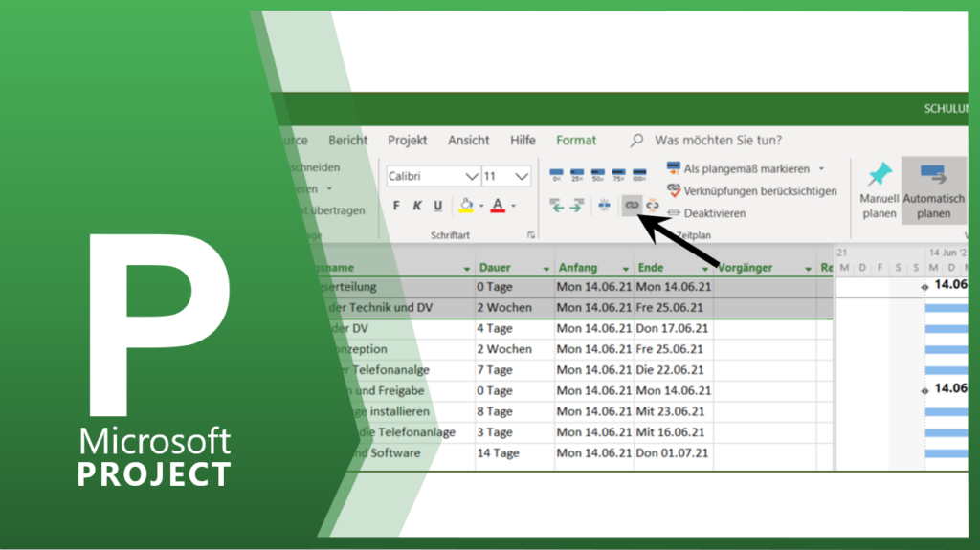Open Vorgänger column filter arrow
This screenshot has width=980, height=550.
point(808,268)
